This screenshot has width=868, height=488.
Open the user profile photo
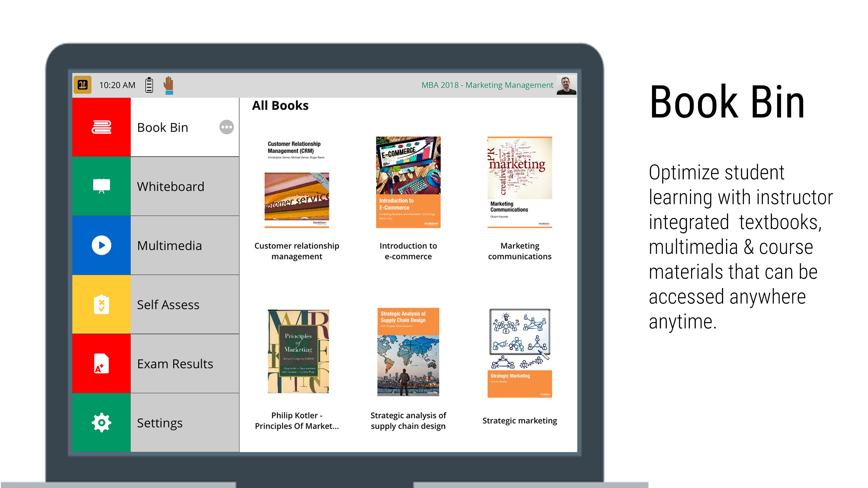566,85
